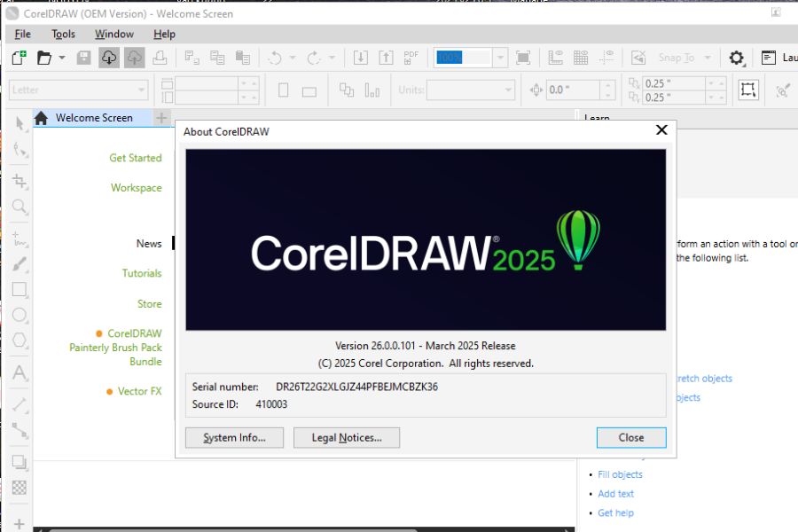The width and height of the screenshot is (798, 532).
Task: Click the Cut icon in the toolbar
Action: (192, 58)
